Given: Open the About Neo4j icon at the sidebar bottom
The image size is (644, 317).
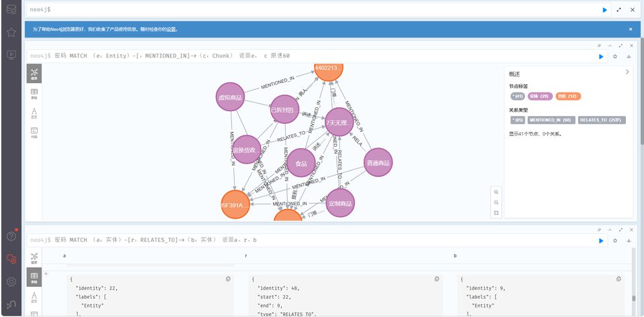Looking at the screenshot, I should click(x=11, y=304).
